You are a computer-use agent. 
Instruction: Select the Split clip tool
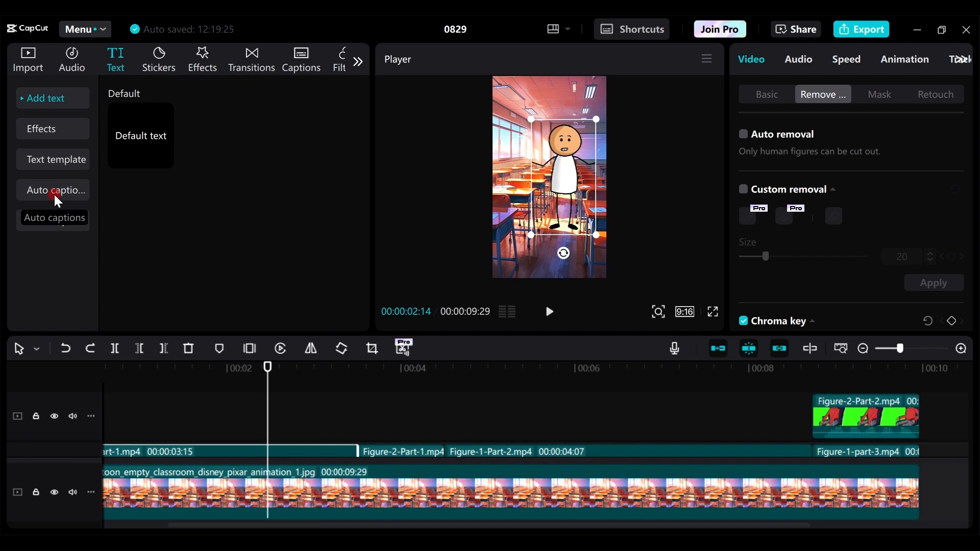click(115, 348)
